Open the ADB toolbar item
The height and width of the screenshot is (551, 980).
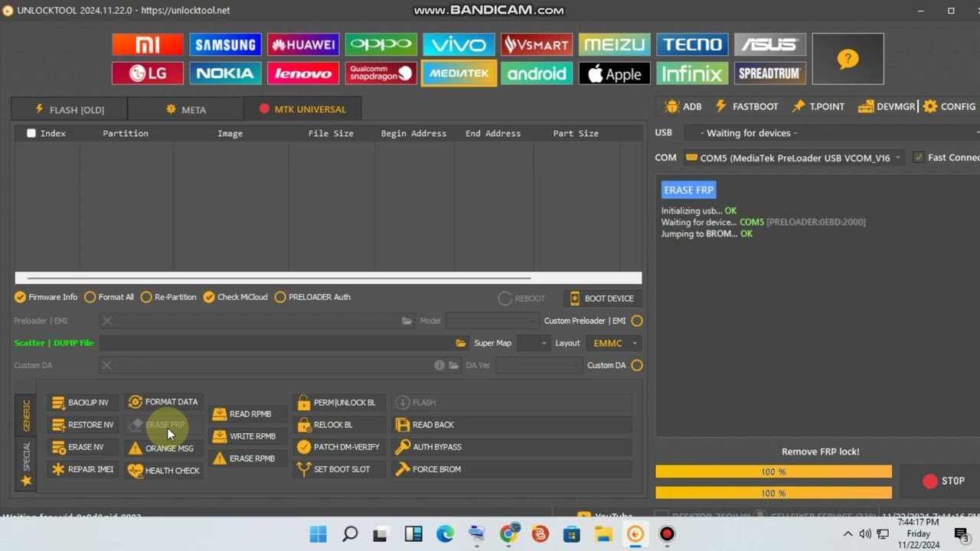[x=684, y=106]
